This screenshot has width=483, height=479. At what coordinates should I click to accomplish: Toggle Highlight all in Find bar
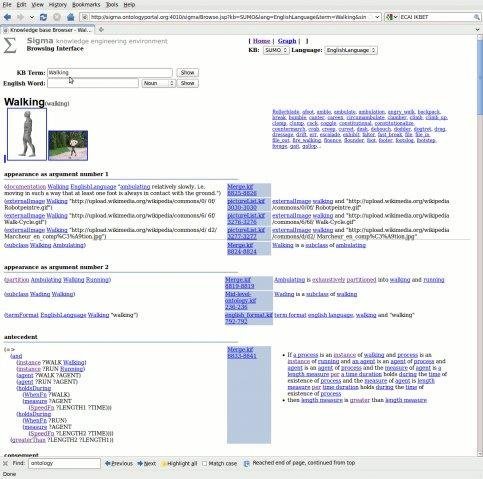coord(179,463)
